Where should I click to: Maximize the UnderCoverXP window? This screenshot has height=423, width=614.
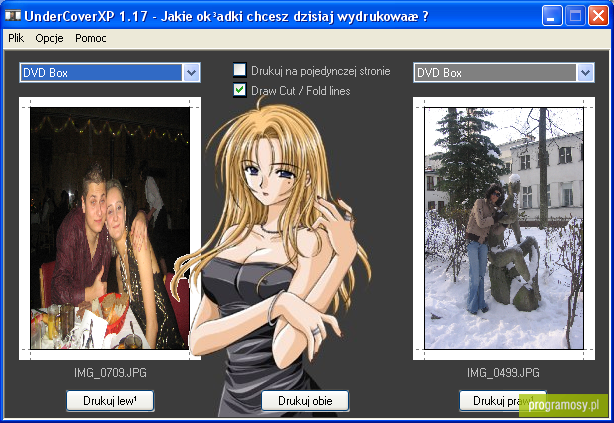pyautogui.click(x=575, y=16)
